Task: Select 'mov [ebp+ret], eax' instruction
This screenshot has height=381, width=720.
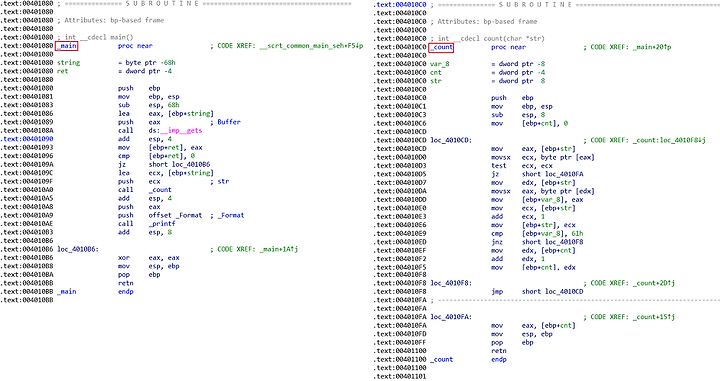Action: coord(160,147)
